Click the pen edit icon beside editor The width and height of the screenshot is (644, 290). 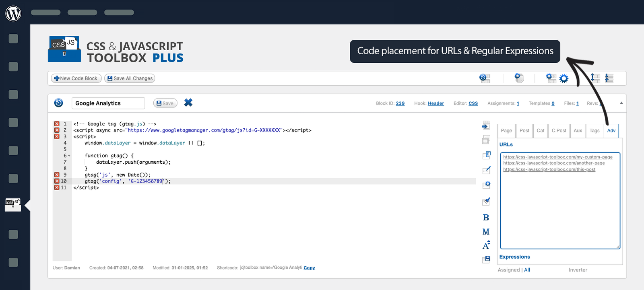point(486,170)
